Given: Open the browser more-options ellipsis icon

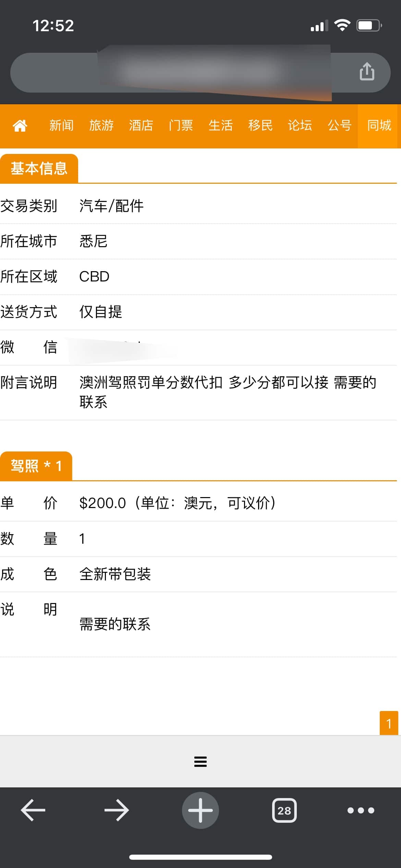Looking at the screenshot, I should [359, 810].
